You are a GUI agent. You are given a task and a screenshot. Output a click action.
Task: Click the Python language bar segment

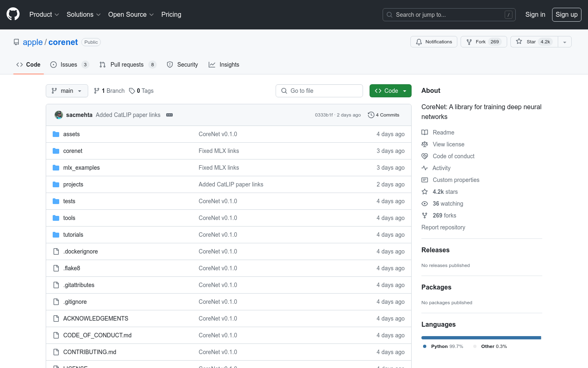coord(481,338)
